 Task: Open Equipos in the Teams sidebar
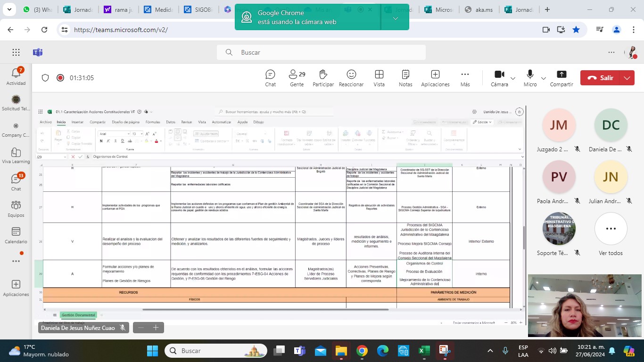tap(16, 209)
